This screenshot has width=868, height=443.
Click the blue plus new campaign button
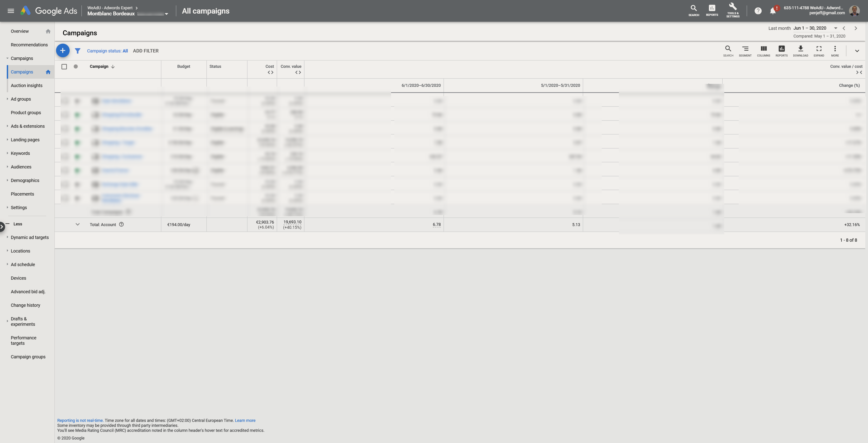63,51
